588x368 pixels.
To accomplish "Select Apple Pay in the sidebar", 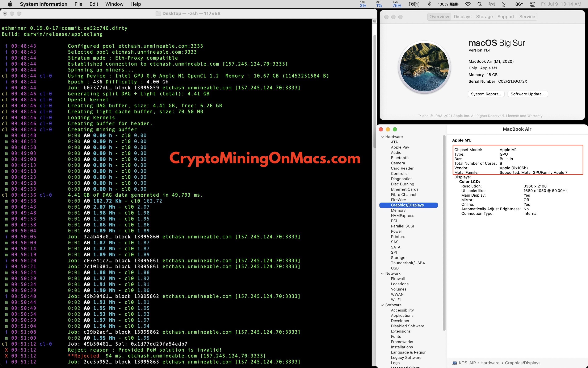I will coord(400,147).
